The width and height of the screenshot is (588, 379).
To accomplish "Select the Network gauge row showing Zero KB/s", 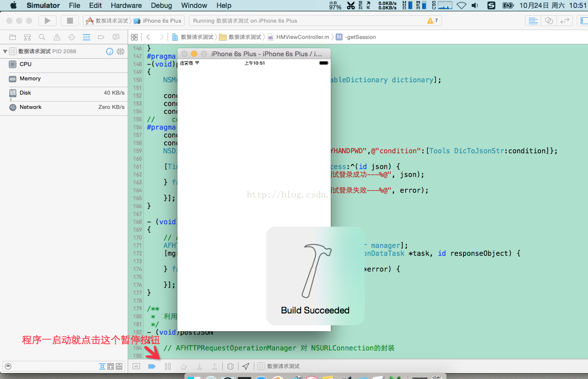I will pyautogui.click(x=64, y=107).
